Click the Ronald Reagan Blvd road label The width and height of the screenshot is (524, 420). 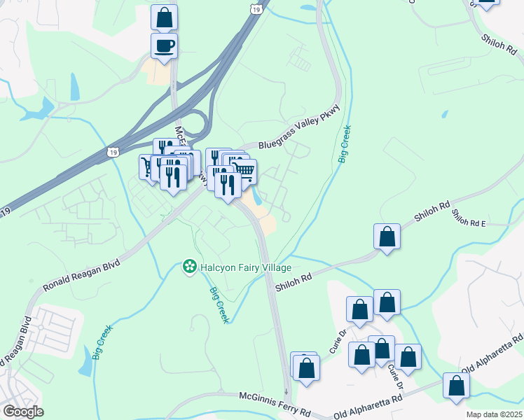coord(81,275)
